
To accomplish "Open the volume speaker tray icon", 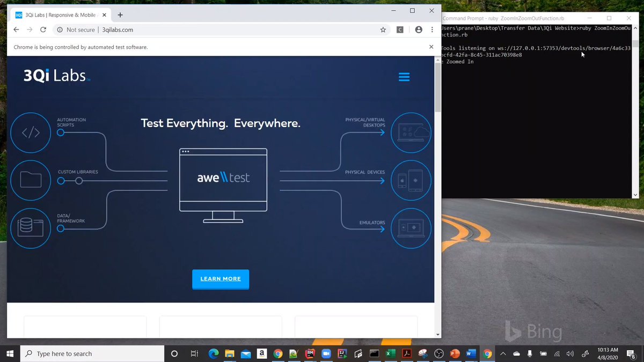I will (x=570, y=353).
